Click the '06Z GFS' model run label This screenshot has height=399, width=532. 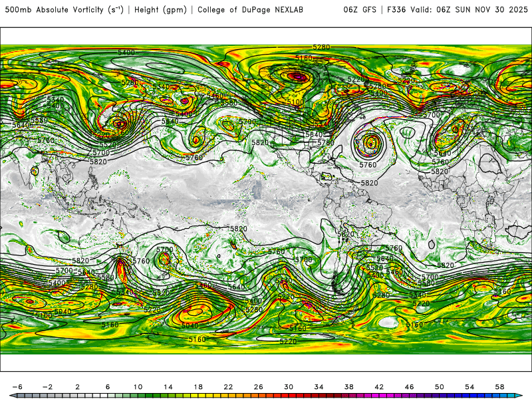[x=360, y=10]
